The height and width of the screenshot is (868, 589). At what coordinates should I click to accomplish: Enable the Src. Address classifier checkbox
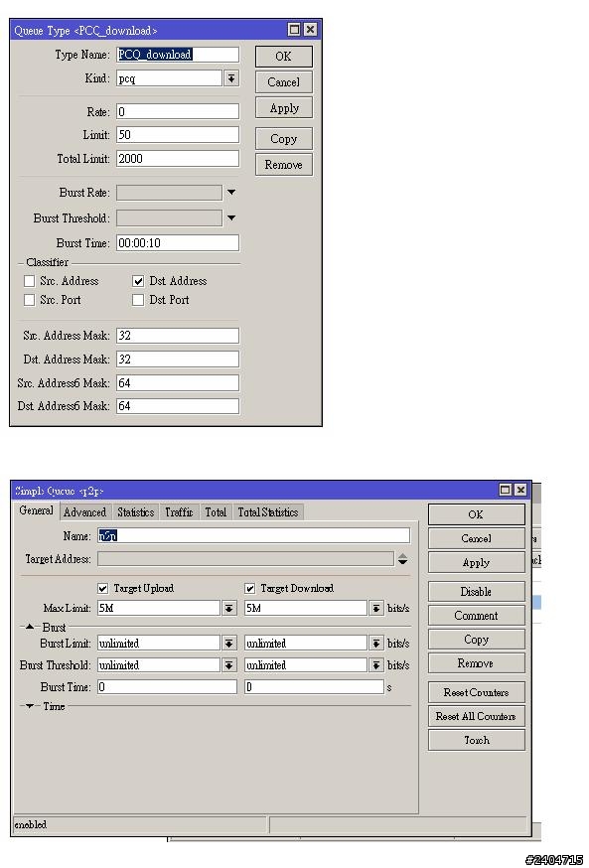click(x=30, y=281)
